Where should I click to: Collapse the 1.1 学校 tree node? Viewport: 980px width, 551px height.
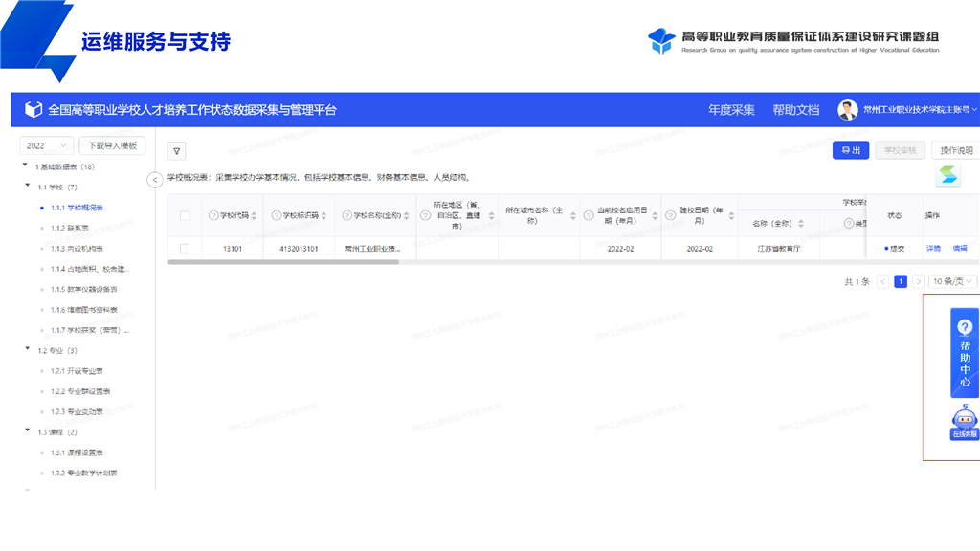pyautogui.click(x=27, y=187)
